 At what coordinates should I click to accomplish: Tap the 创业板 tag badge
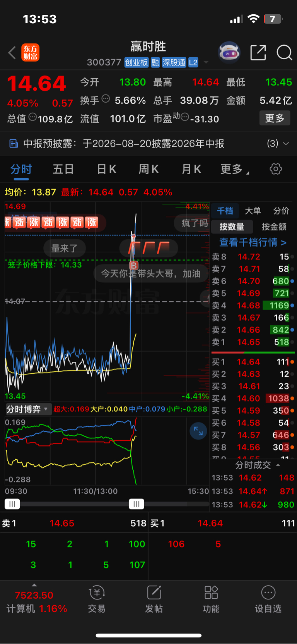click(x=137, y=62)
